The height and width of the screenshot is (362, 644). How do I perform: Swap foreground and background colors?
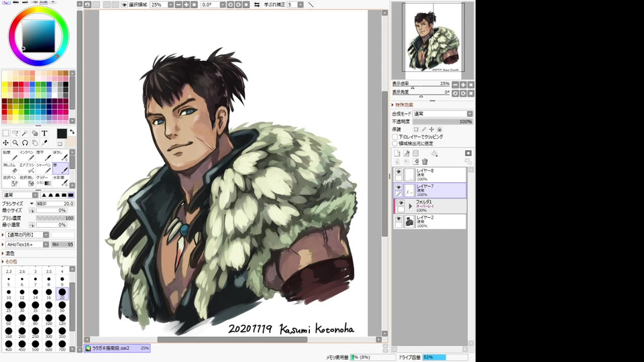(72, 132)
